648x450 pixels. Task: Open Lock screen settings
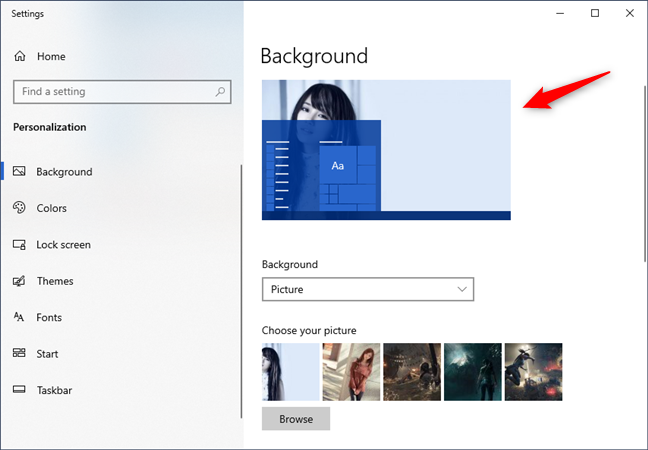point(63,245)
